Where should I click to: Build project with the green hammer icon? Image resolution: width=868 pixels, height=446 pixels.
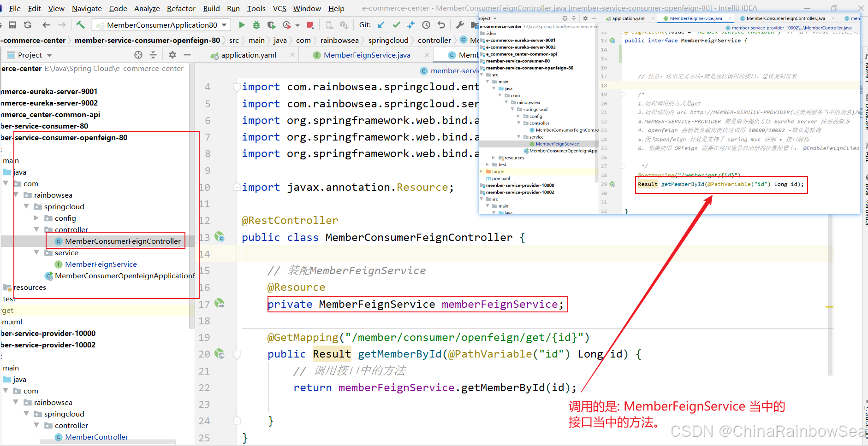point(80,25)
